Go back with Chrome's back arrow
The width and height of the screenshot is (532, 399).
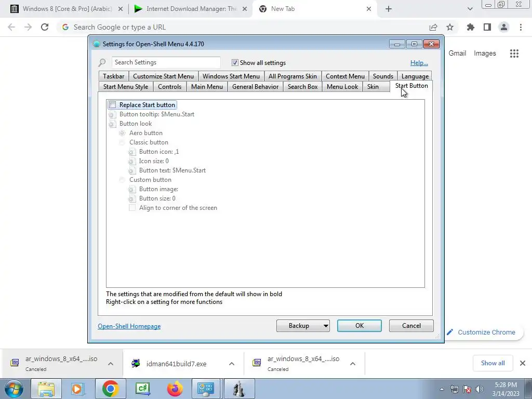click(x=11, y=27)
